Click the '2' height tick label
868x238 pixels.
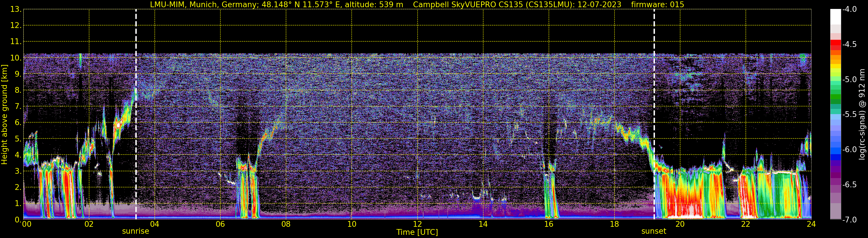pyautogui.click(x=18, y=188)
